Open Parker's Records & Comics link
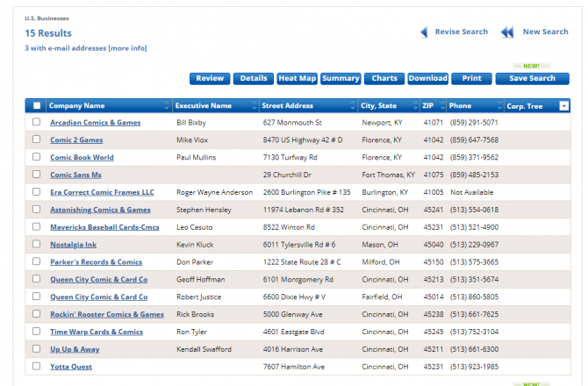588x386 pixels. (x=96, y=262)
